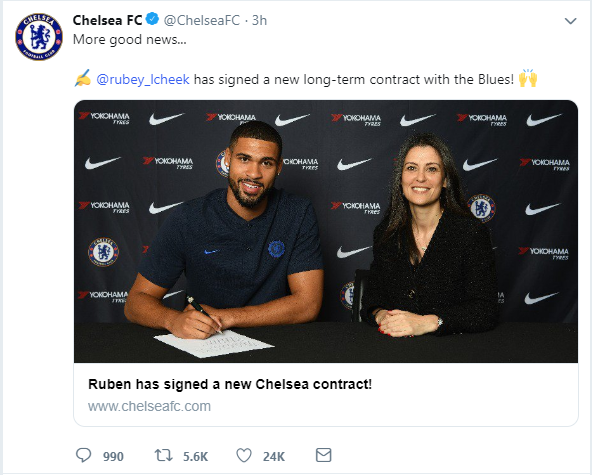Click the 24K likes count
The width and height of the screenshot is (592, 475).
coord(274,456)
